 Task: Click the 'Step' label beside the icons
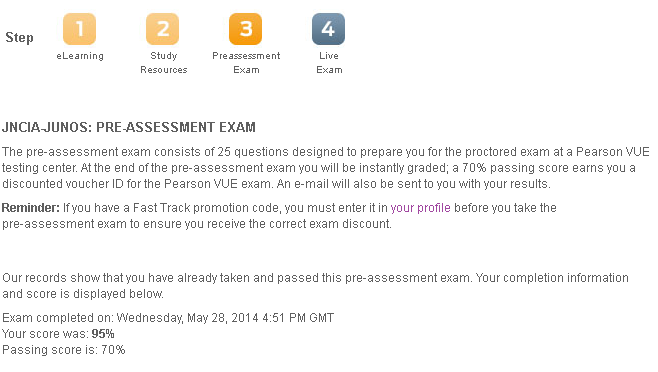point(19,37)
